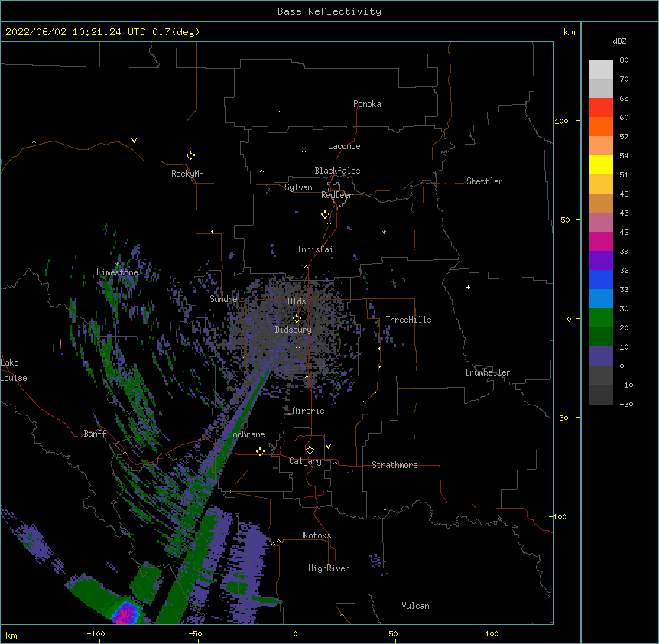Click the Cochrane town label
The image size is (659, 644).
point(246,434)
